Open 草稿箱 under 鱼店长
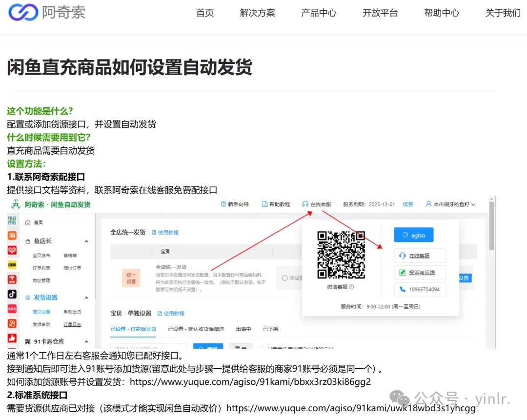 click(x=70, y=256)
